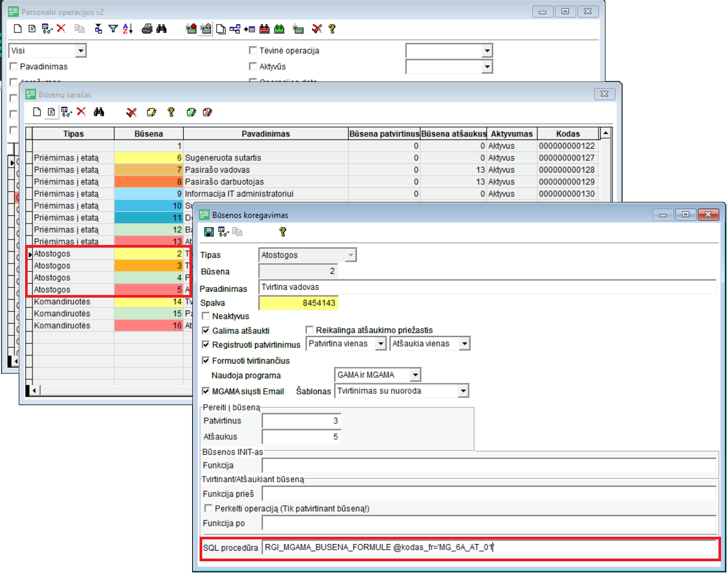Click the save (floppy disk) icon in Būsenos koregavimas
This screenshot has width=728, height=574.
pos(209,232)
